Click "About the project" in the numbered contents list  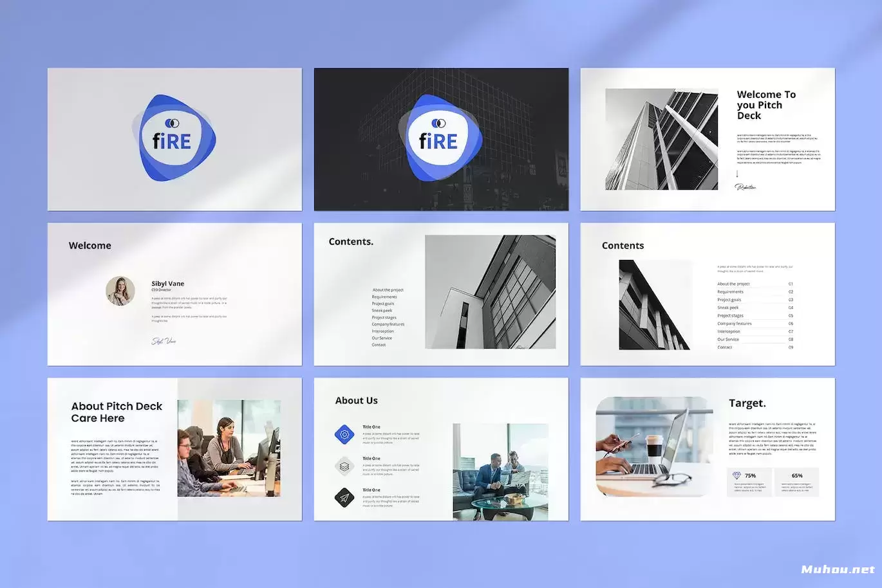pos(733,284)
